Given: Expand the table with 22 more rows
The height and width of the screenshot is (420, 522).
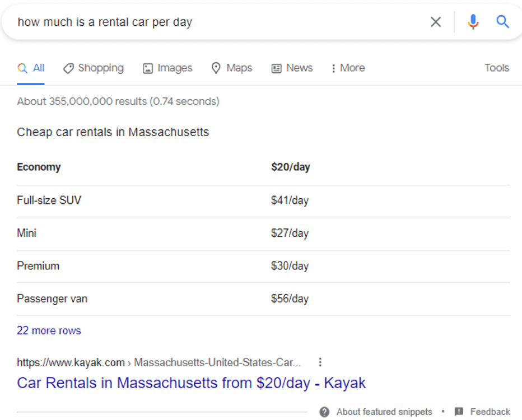Looking at the screenshot, I should pyautogui.click(x=49, y=330).
